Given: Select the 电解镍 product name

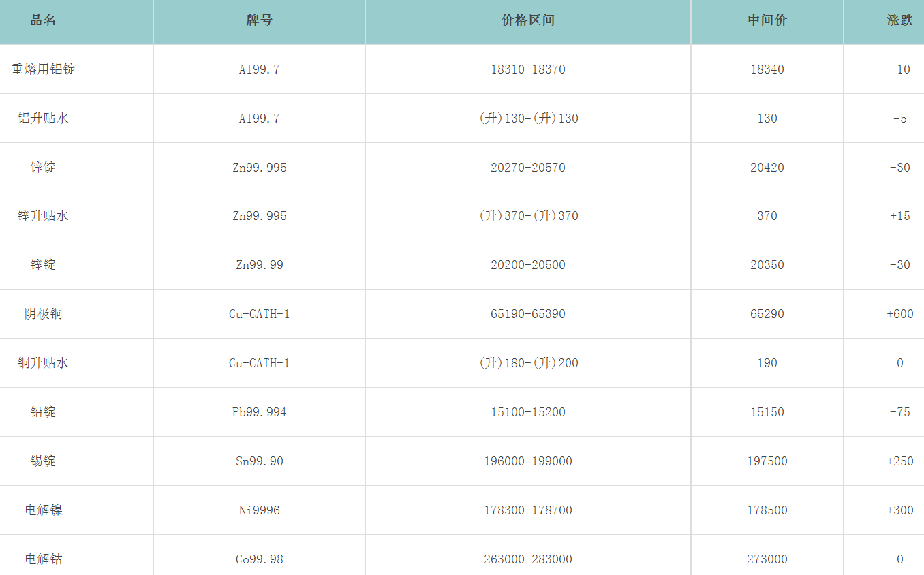Looking at the screenshot, I should coord(44,510).
